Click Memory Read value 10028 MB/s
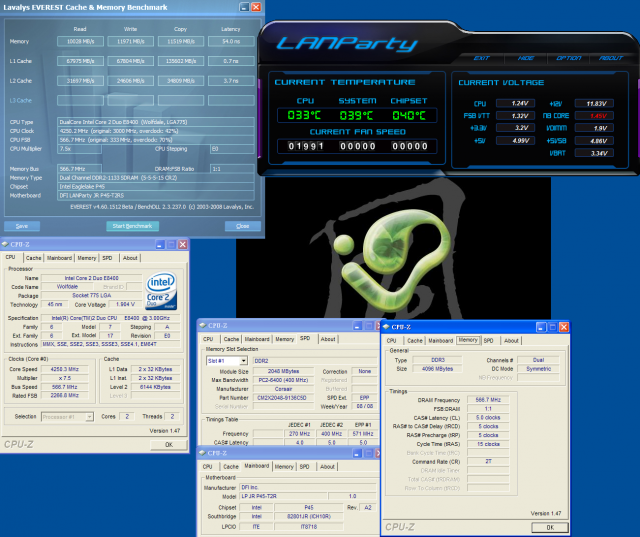The image size is (640, 537). pyautogui.click(x=80, y=41)
